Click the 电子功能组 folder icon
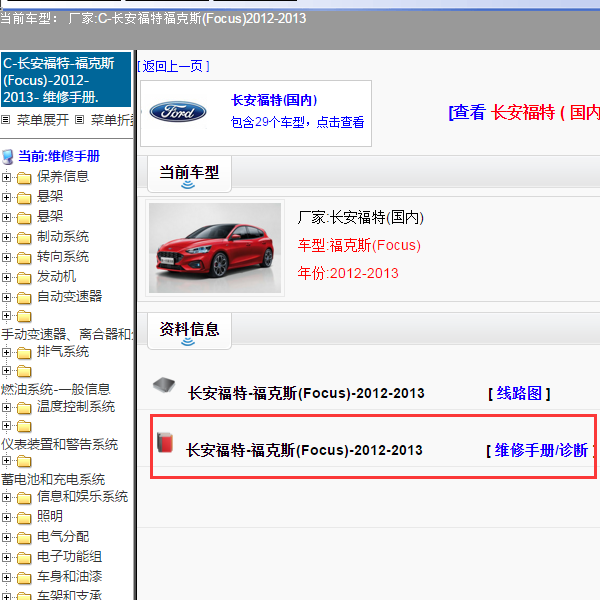 click(x=24, y=557)
